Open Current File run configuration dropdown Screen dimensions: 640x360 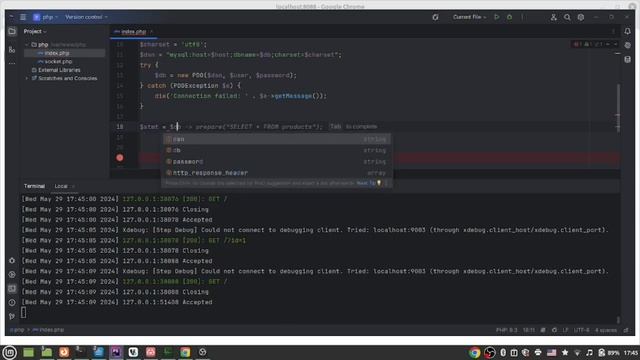(x=469, y=17)
